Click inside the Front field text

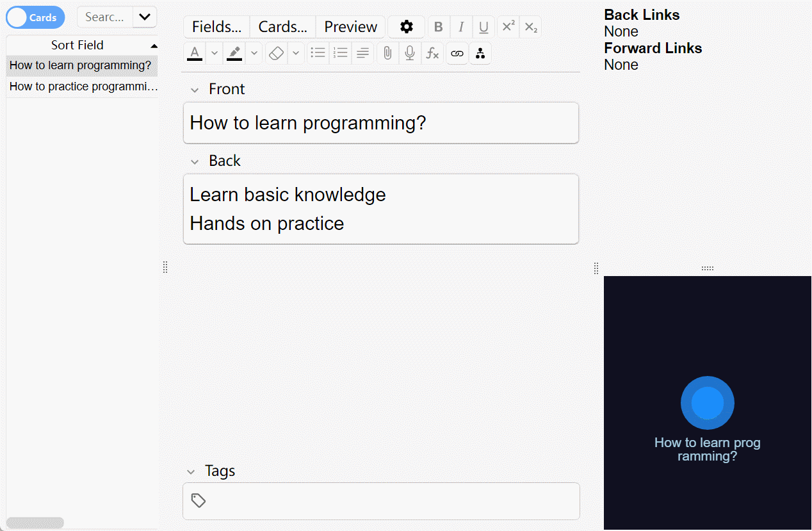click(x=381, y=123)
